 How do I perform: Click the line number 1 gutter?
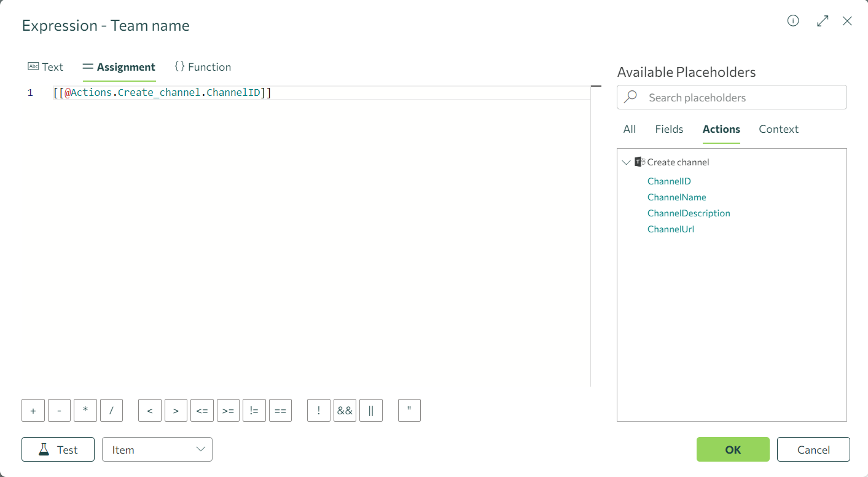(x=30, y=93)
